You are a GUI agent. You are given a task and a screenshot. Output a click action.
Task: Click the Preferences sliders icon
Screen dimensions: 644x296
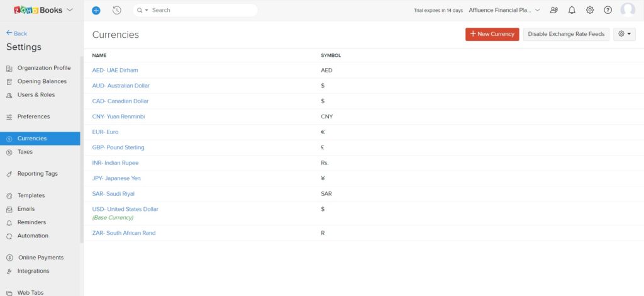point(9,117)
